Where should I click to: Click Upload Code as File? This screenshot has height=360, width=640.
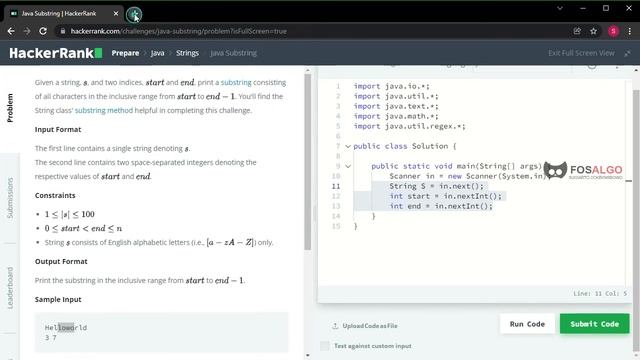(x=370, y=326)
